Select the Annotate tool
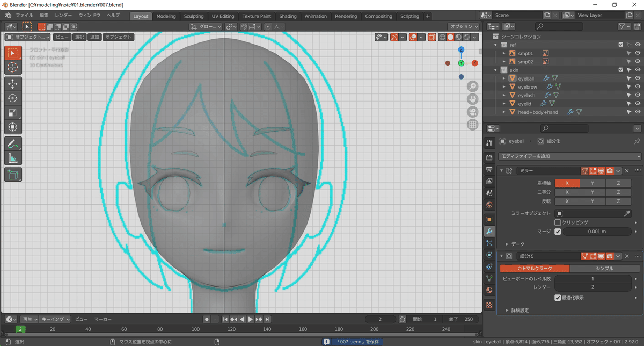The image size is (644, 346). click(x=13, y=143)
